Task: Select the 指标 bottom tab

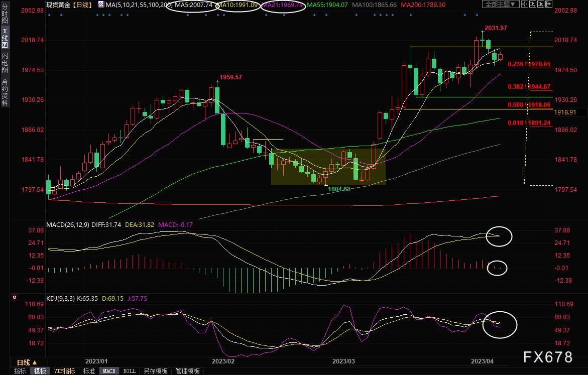Action: [x=20, y=371]
